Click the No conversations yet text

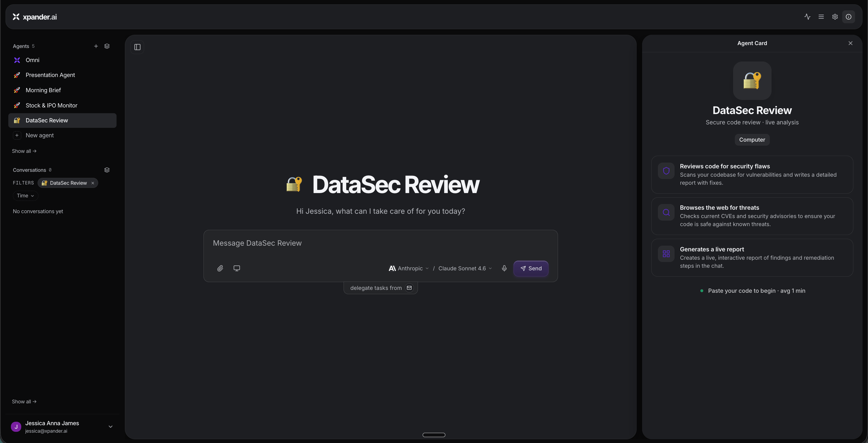pos(38,211)
